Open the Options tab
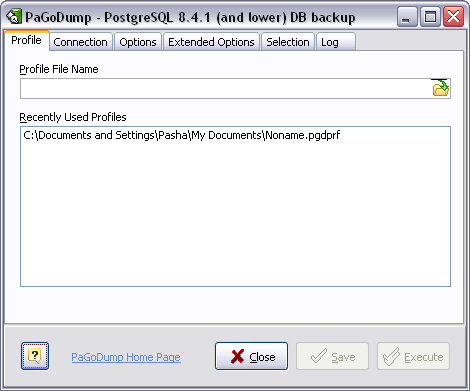The width and height of the screenshot is (470, 391). (x=138, y=42)
